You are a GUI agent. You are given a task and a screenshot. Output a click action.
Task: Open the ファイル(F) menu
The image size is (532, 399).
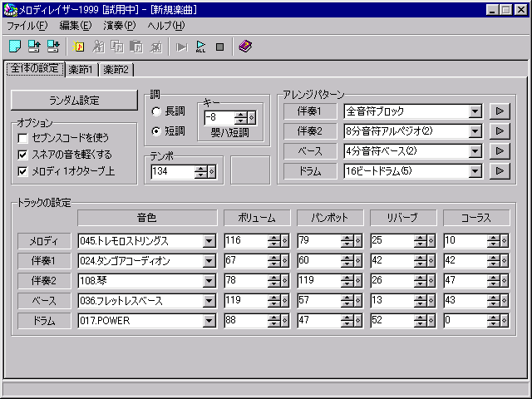pos(27,26)
